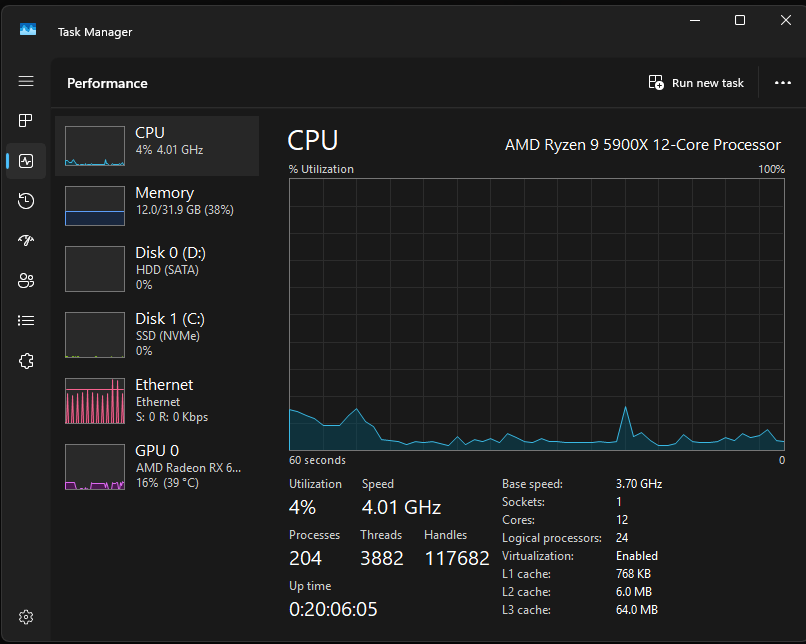Screen dimensions: 806x644
Task: Go to the Processes page icon
Action: [26, 121]
